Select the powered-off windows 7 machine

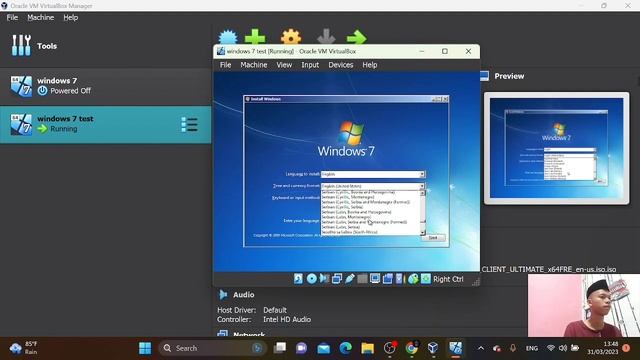[105, 86]
